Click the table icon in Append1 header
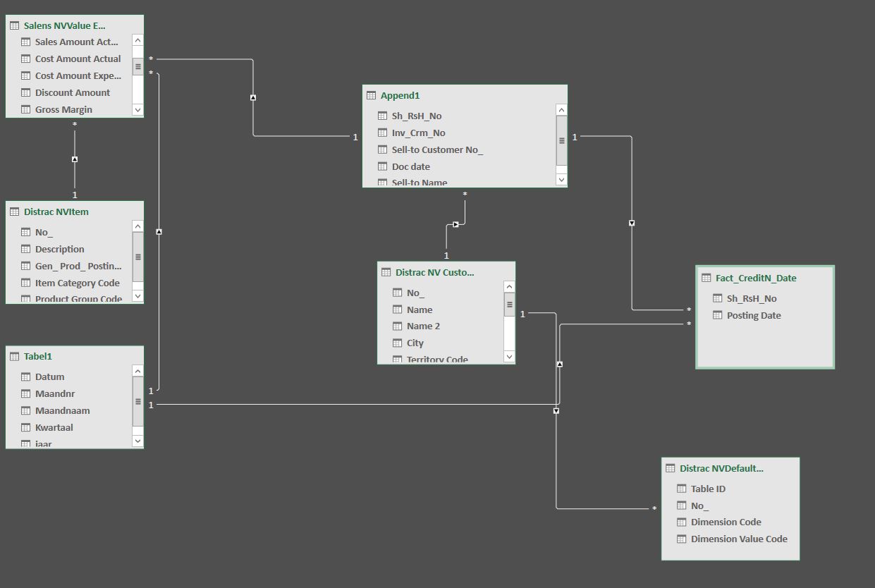 pos(371,95)
